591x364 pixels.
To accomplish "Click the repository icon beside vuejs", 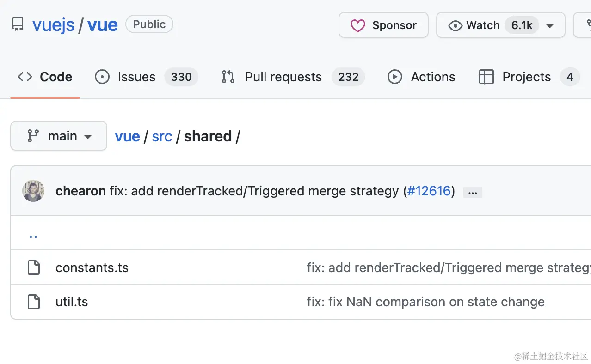I will point(18,24).
